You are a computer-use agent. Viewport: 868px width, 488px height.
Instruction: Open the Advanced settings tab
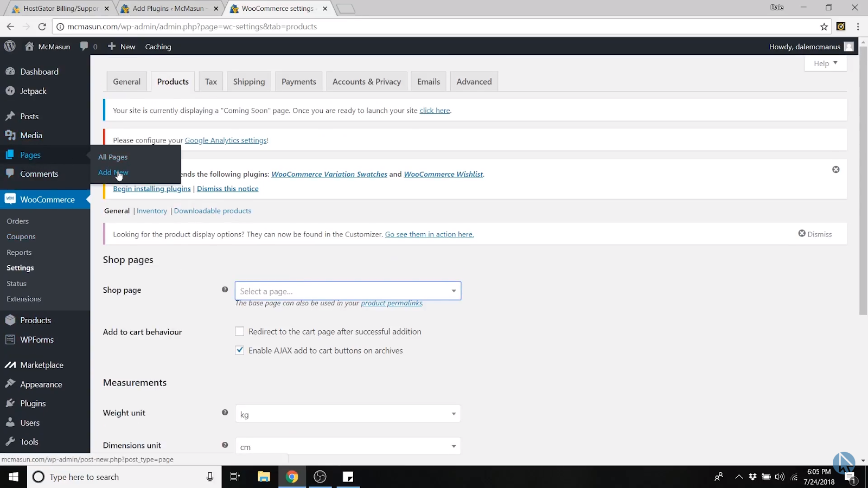[x=474, y=81]
